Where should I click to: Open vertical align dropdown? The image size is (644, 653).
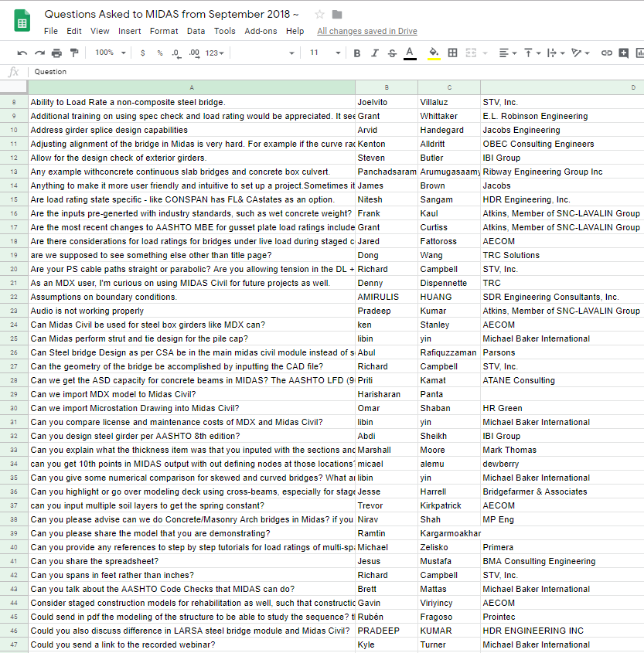(x=532, y=53)
